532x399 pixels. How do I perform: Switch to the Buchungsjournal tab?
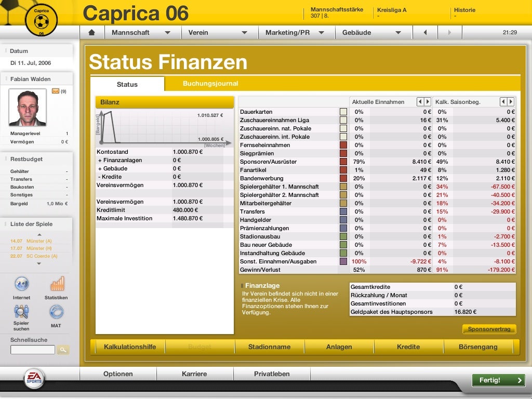point(210,84)
